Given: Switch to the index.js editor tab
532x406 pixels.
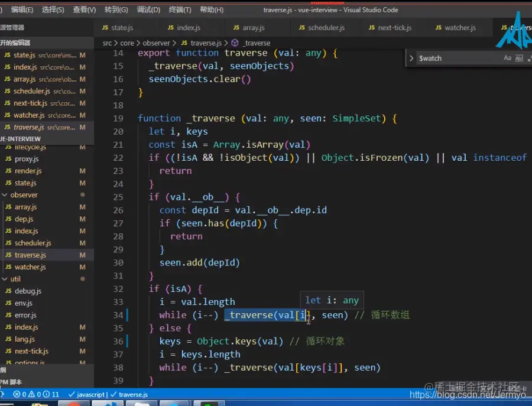Looking at the screenshot, I should click(192, 28).
